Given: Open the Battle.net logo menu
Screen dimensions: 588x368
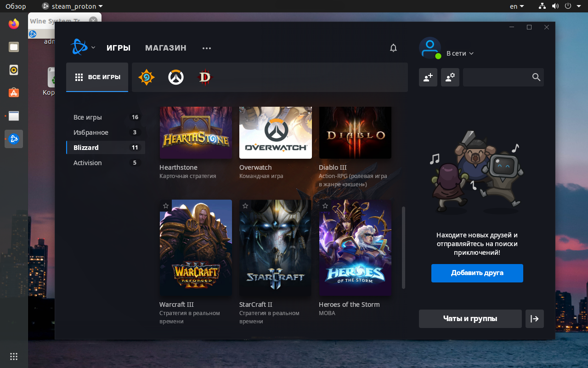Looking at the screenshot, I should pyautogui.click(x=79, y=47).
